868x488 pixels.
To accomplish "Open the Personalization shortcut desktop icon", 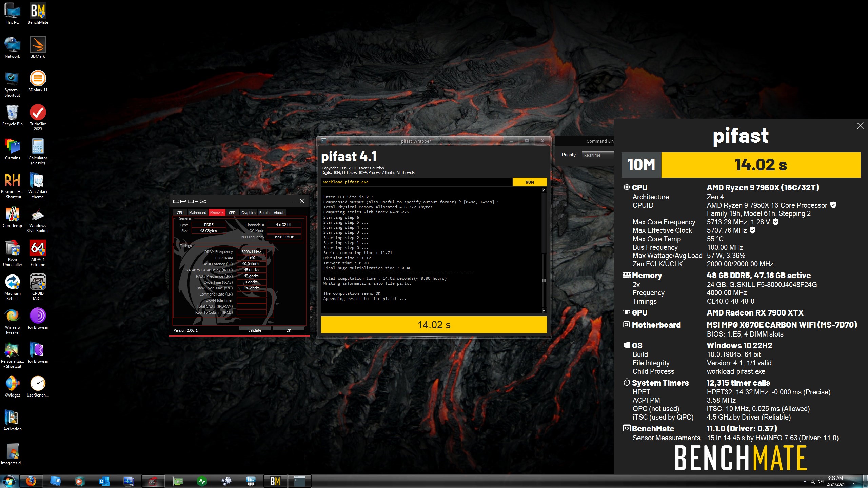I will click(12, 355).
